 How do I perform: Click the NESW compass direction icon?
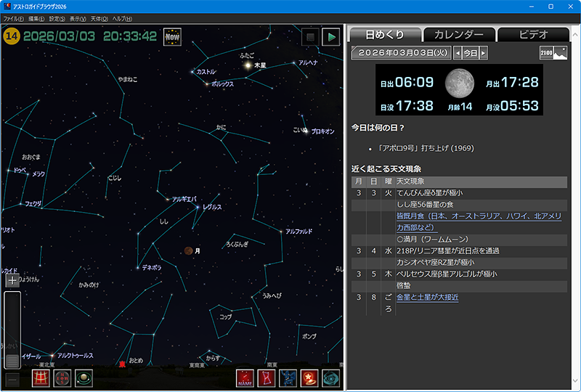coord(62,378)
